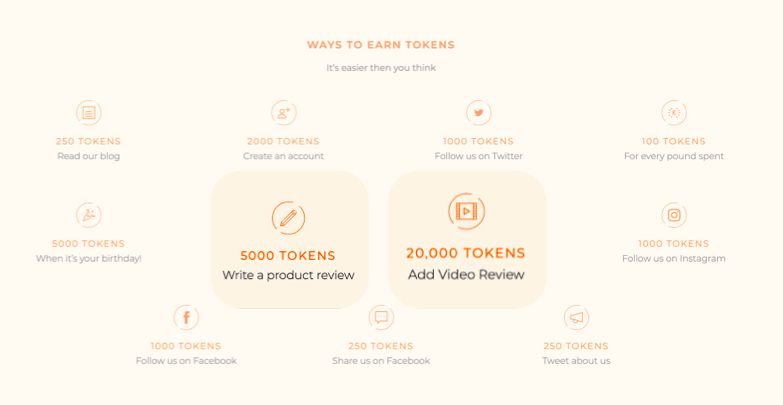This screenshot has width=783, height=405.
Task: Click the speech bubble share icon
Action: coord(381,318)
